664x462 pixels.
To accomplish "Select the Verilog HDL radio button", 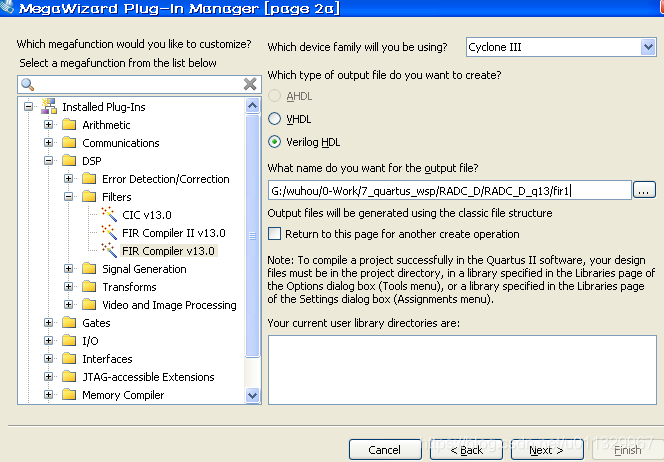I will pos(274,141).
